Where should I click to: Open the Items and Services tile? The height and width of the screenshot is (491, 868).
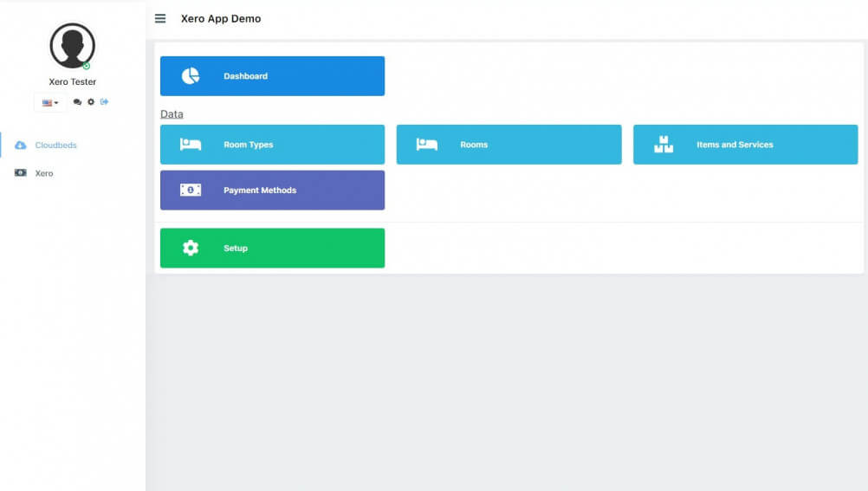(745, 145)
